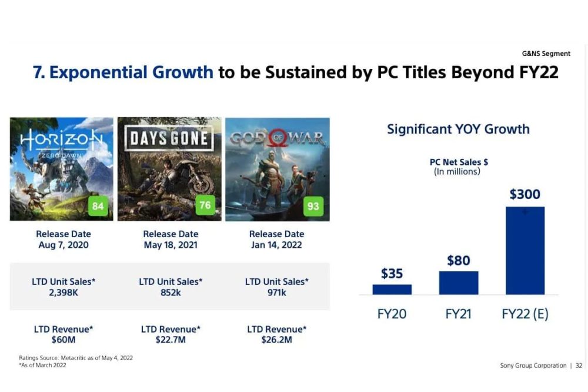Click the FY20 bar in the chart

(392, 289)
